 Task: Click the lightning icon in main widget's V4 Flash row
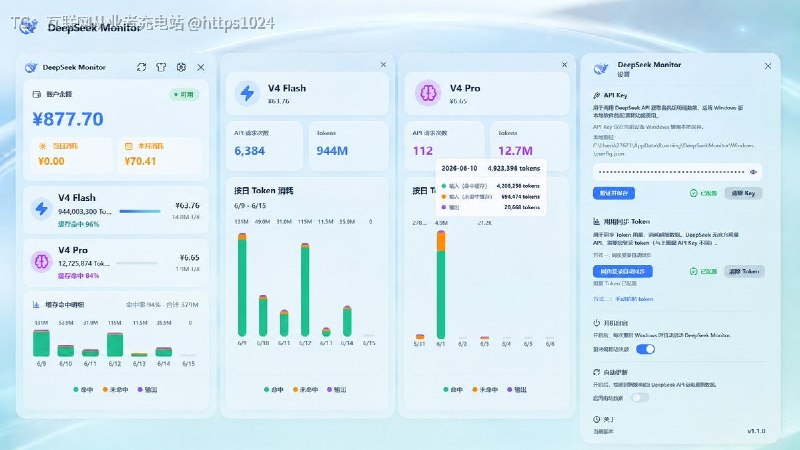[x=41, y=209]
